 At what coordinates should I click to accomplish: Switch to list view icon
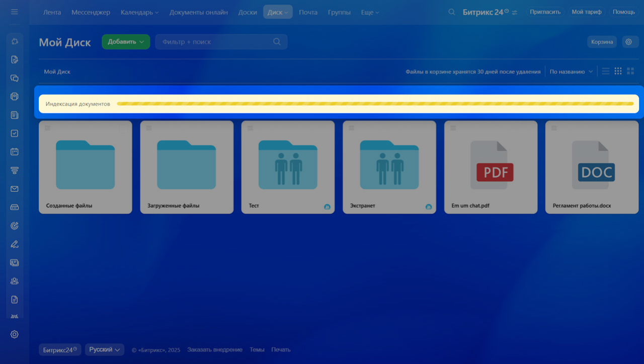click(x=606, y=71)
